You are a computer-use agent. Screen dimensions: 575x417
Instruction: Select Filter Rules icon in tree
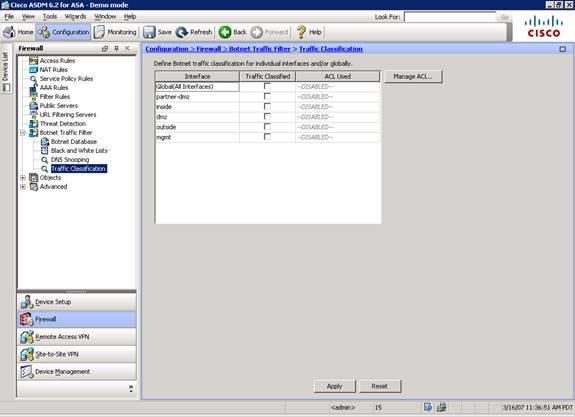(33, 96)
